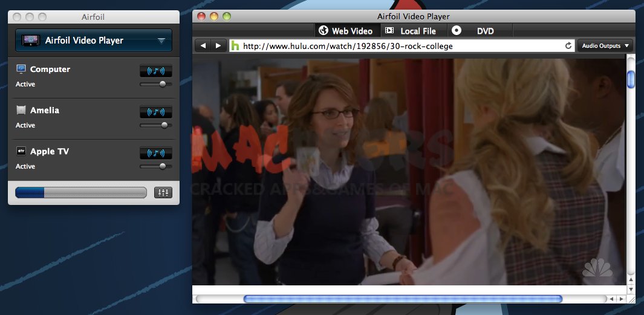Click the vertical scrollbar up arrow

coord(631,279)
